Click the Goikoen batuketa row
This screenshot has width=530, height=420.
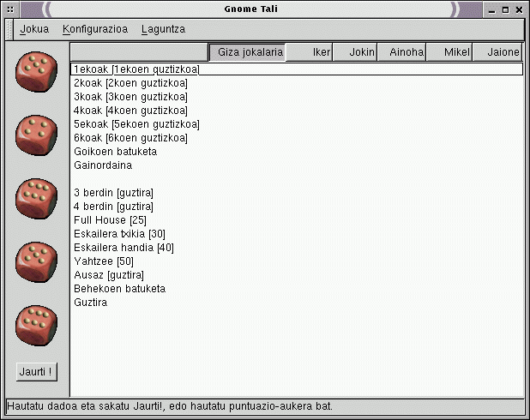[297, 152]
